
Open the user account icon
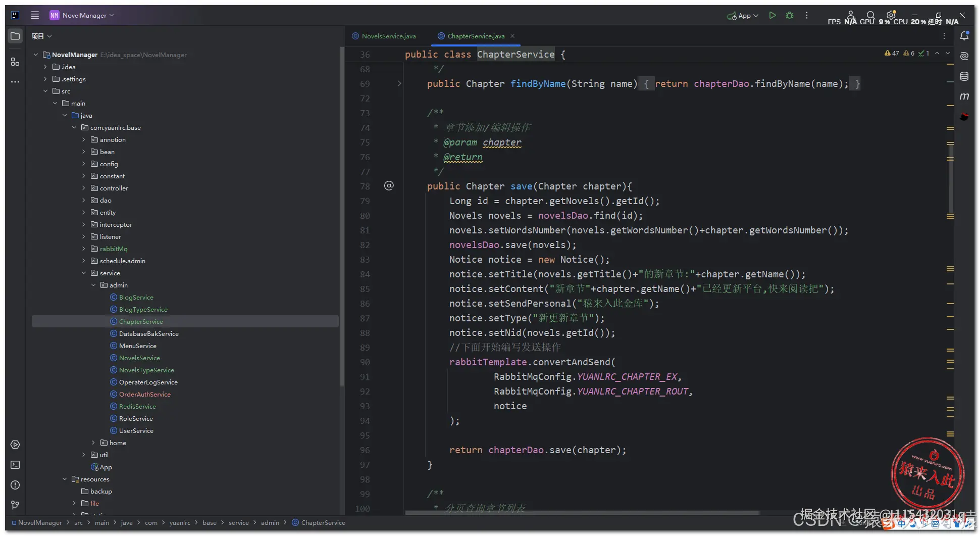pos(851,14)
